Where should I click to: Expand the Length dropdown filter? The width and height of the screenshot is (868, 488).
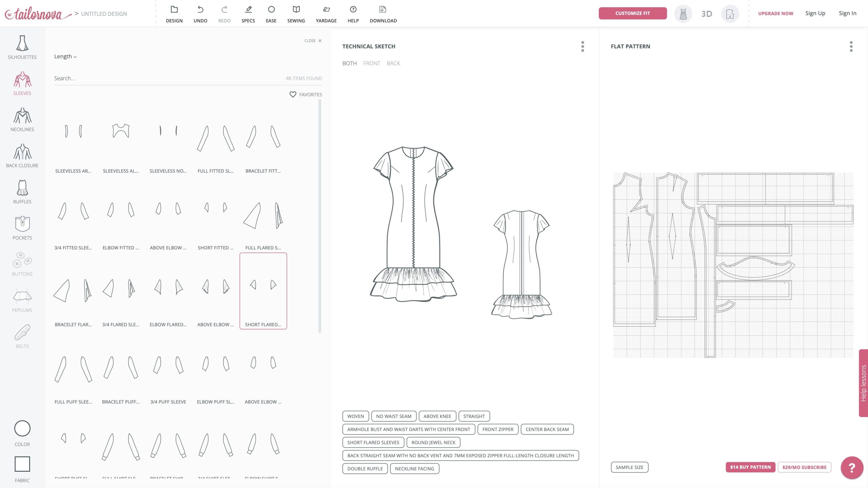tap(65, 57)
